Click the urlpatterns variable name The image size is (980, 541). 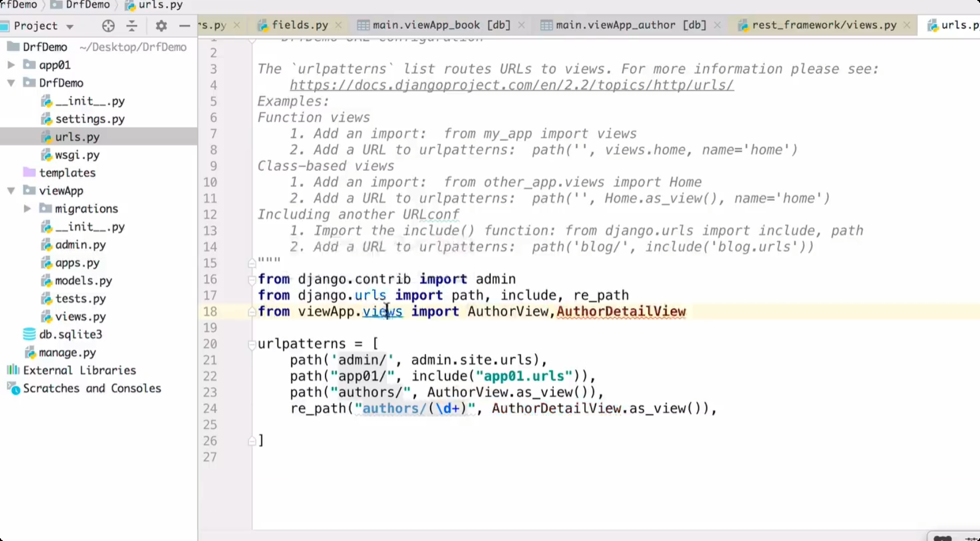click(302, 344)
